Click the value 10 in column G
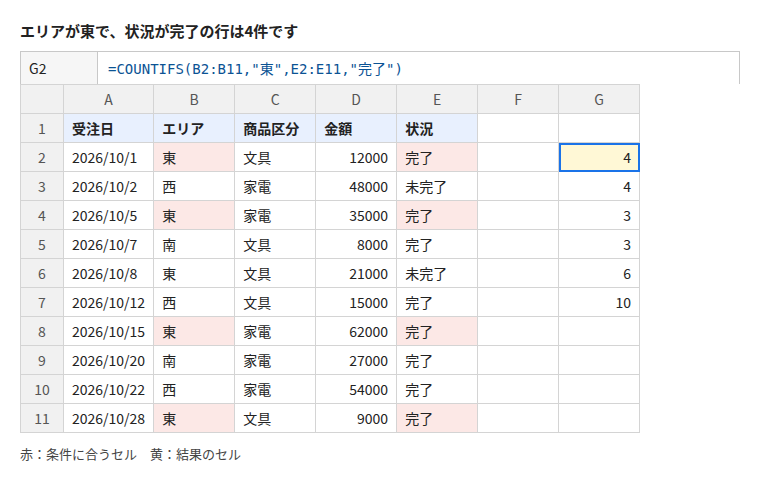This screenshot has height=477, width=760. pyautogui.click(x=599, y=303)
